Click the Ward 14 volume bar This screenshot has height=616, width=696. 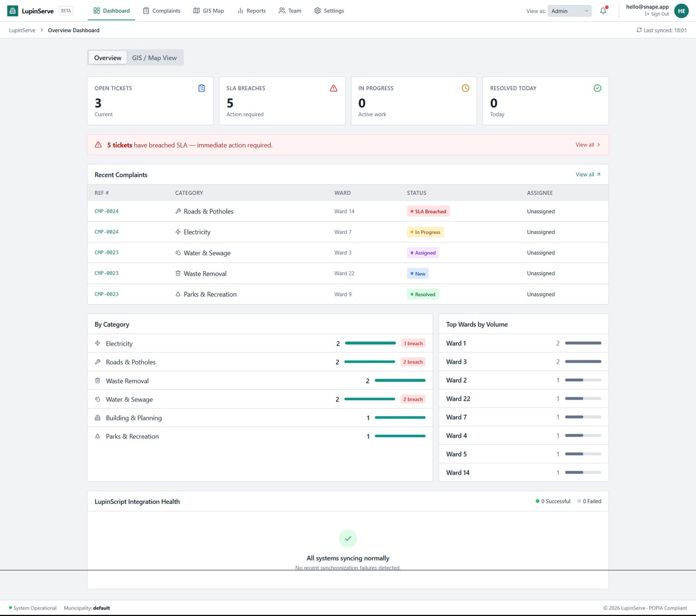point(583,472)
